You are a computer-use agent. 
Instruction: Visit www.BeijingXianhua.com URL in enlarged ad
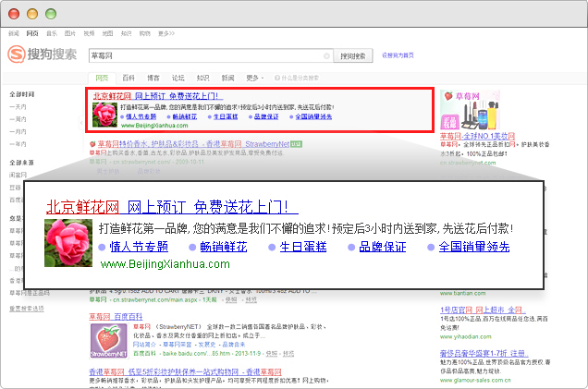pos(165,264)
